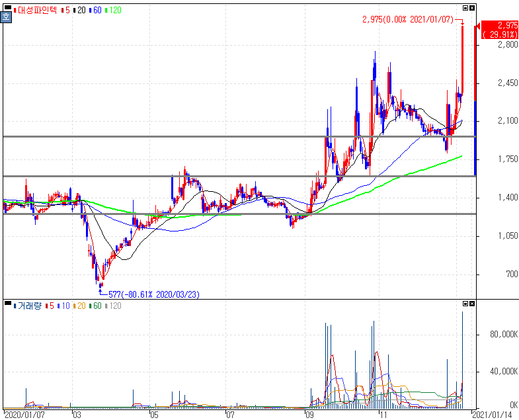Screen dimensions: 519x420
Task: Select the 5-day moving average price legend
Action: [65, 11]
